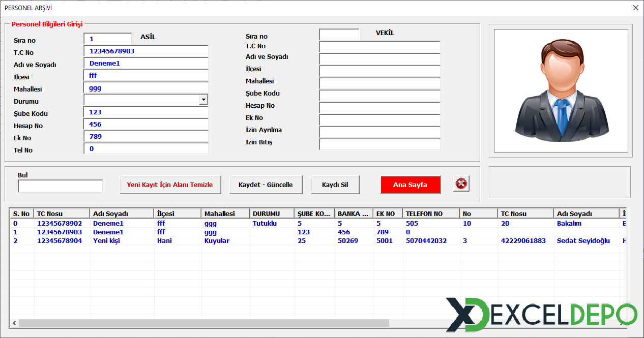
Task: Click the Hani cell in list
Action: pyautogui.click(x=165, y=240)
